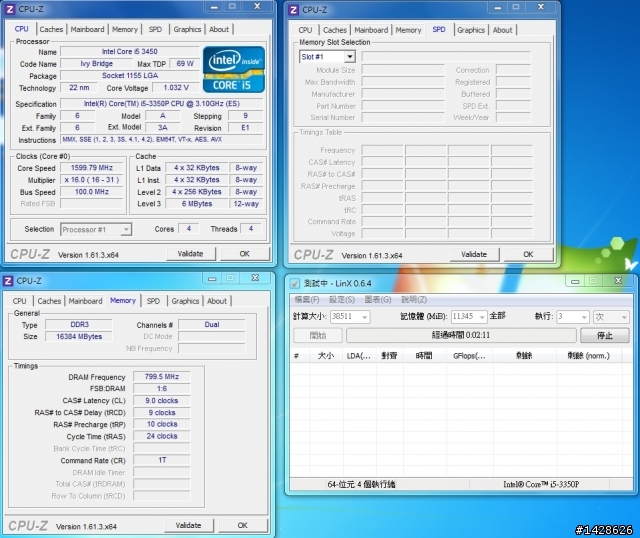
Task: Click Validate in top-left CPU window
Action: point(191,254)
